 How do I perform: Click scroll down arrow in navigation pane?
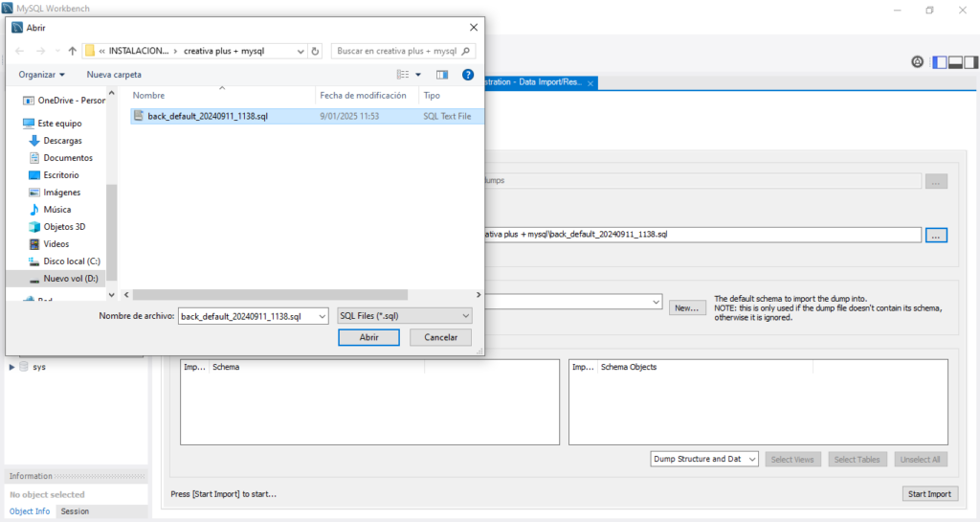pyautogui.click(x=111, y=295)
